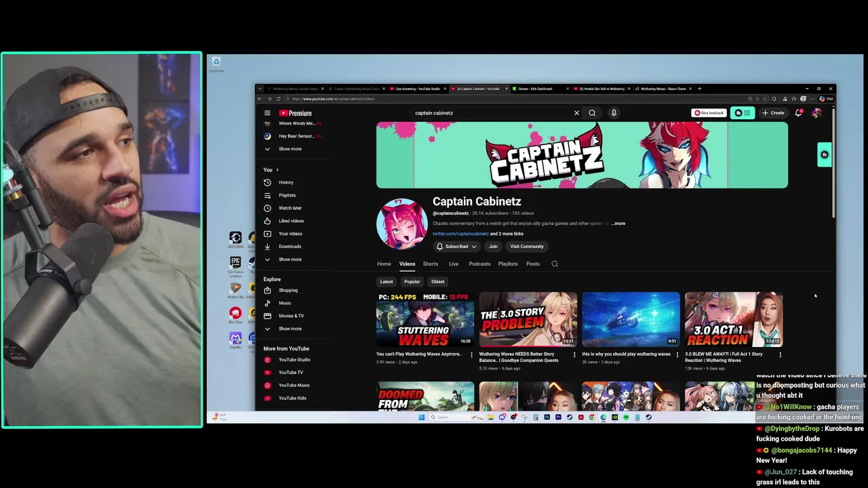Switch to the Shorts tab
This screenshot has width=868, height=488.
[431, 264]
